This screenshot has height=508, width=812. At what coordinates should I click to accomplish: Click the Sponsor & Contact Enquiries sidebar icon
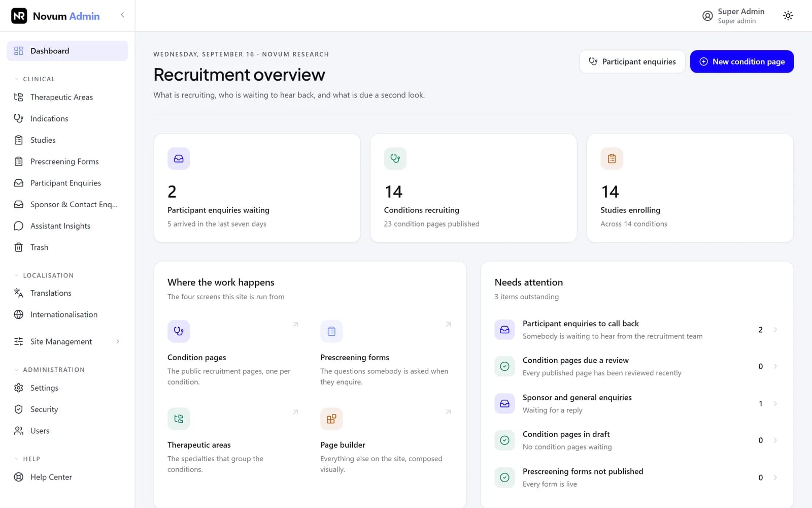click(x=19, y=204)
